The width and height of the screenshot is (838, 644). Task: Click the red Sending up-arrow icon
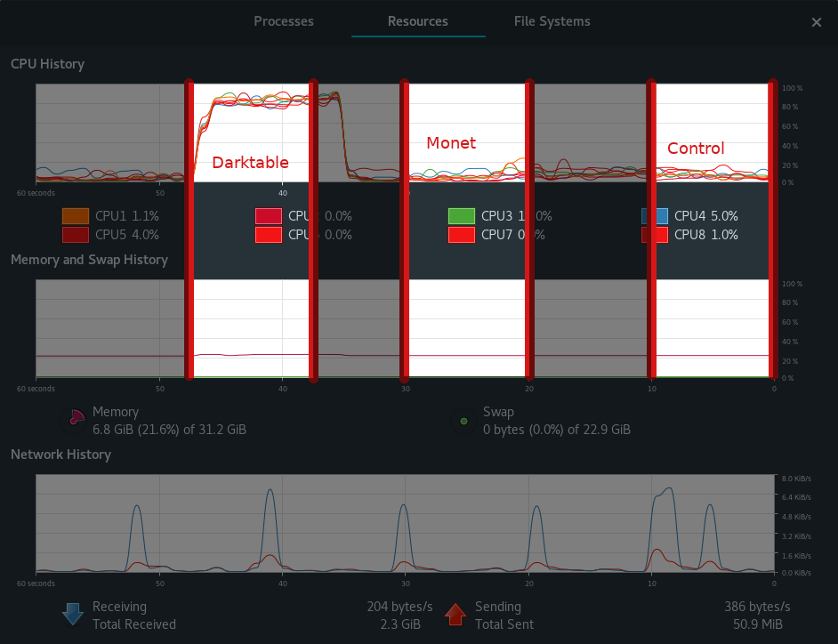click(x=455, y=614)
